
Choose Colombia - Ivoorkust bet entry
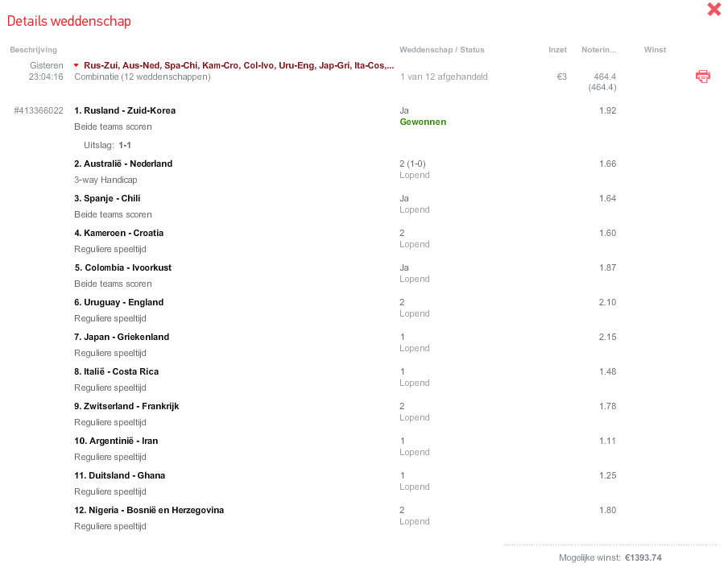point(123,267)
